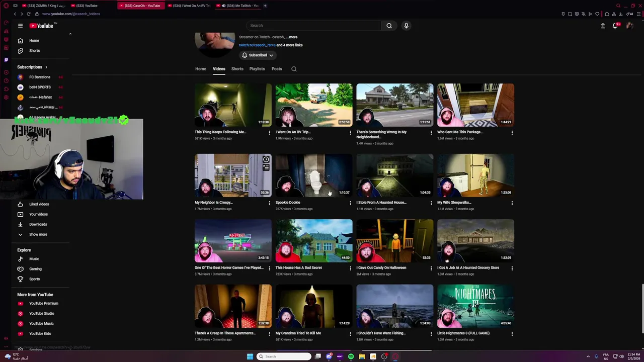Open the Subscribed dropdown button
The height and width of the screenshot is (362, 644).
[x=257, y=55]
